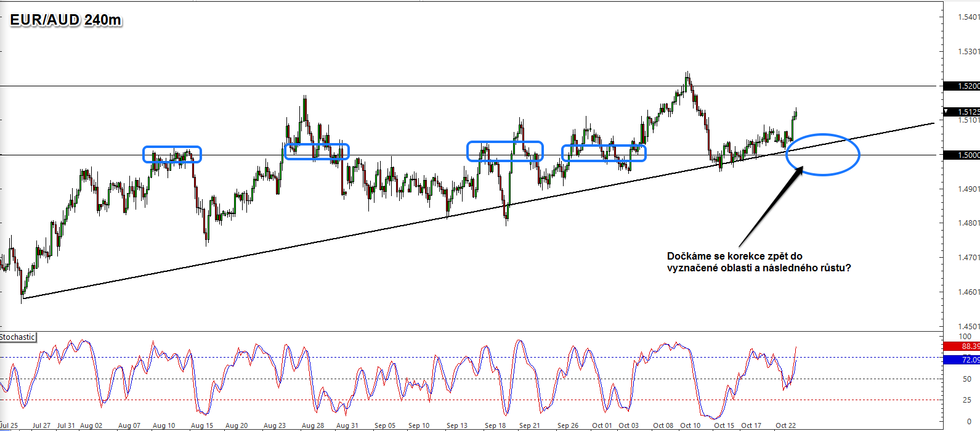Viewport: 980px width, 431px height.
Task: Click the Aug 15 date label
Action: 202,425
